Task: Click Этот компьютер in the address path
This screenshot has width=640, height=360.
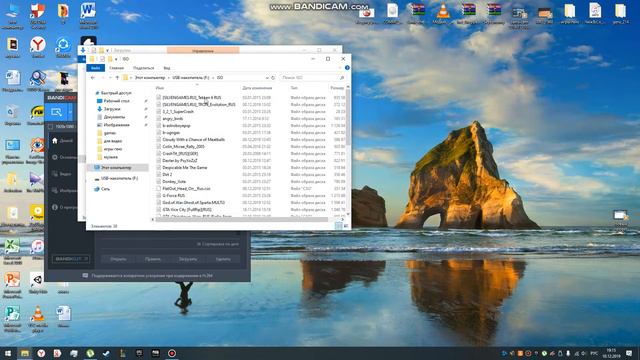Action: [150, 78]
